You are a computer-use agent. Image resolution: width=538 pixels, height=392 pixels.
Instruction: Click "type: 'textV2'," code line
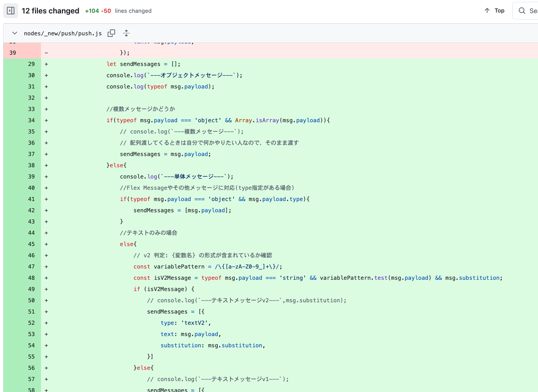[186, 323]
